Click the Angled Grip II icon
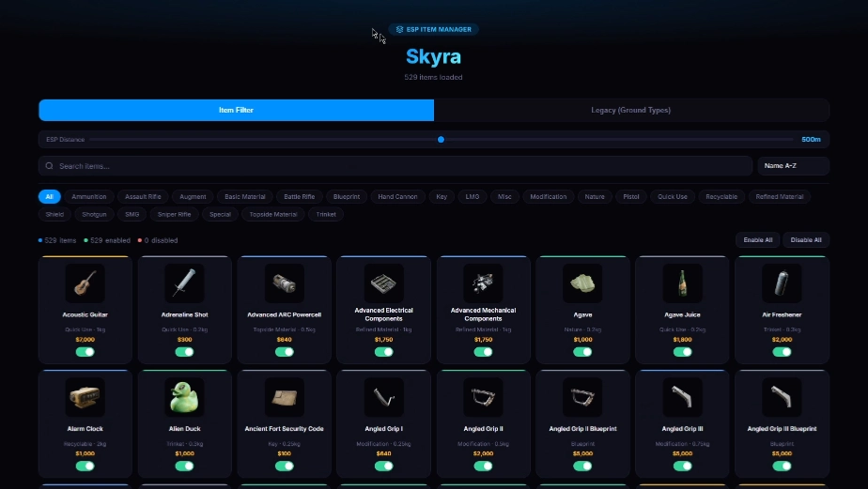This screenshot has height=489, width=868. [483, 397]
